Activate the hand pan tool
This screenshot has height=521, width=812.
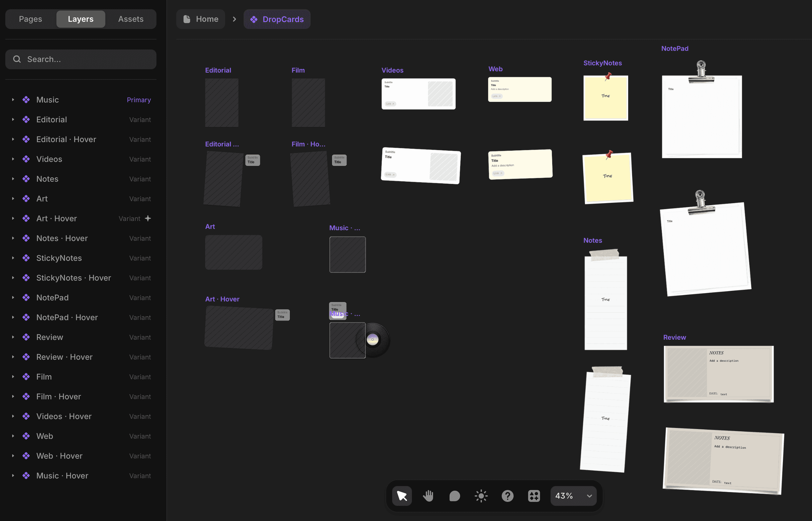428,496
